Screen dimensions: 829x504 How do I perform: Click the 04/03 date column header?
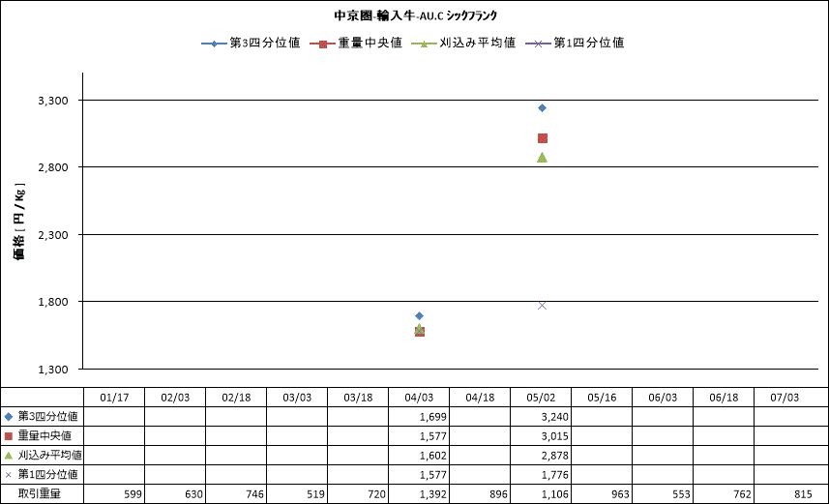(x=419, y=398)
